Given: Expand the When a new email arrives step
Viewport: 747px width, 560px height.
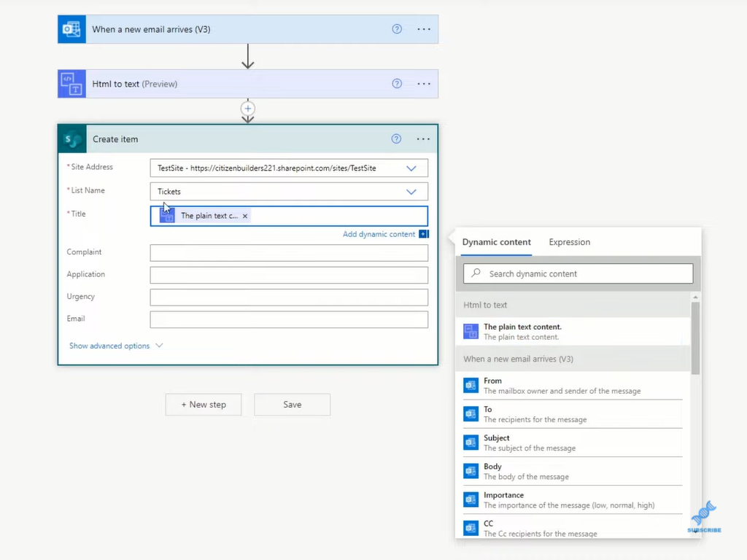Looking at the screenshot, I should 248,29.
